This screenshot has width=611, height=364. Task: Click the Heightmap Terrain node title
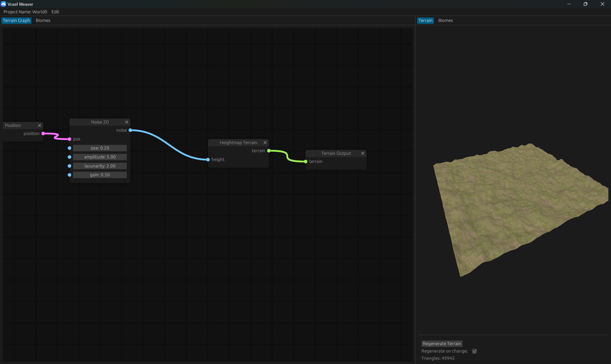point(238,142)
